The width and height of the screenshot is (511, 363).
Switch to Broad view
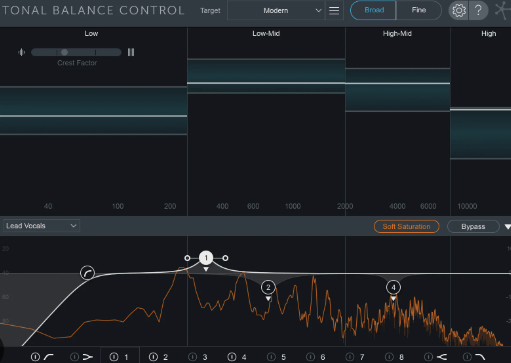point(374,10)
